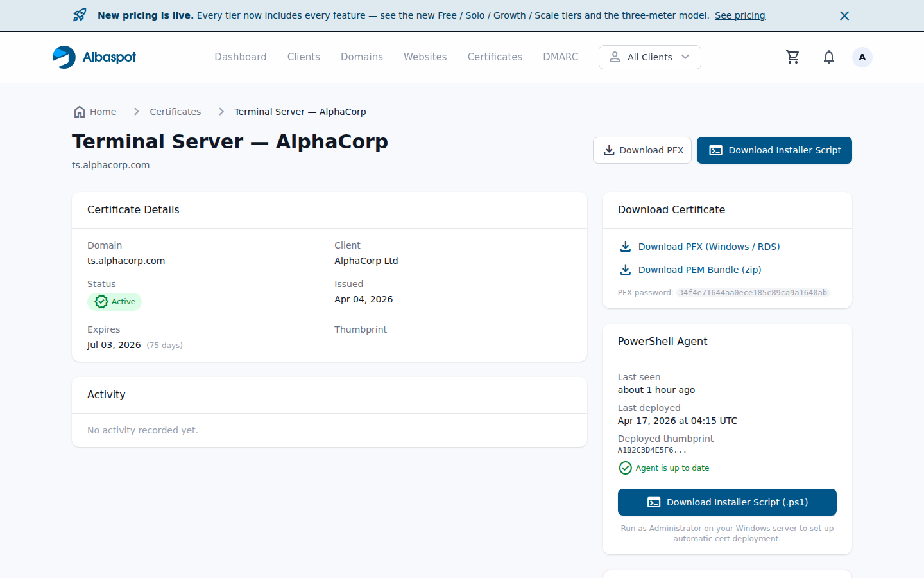The height and width of the screenshot is (578, 924).
Task: Click the PowerShell Agent heading
Action: click(x=663, y=342)
